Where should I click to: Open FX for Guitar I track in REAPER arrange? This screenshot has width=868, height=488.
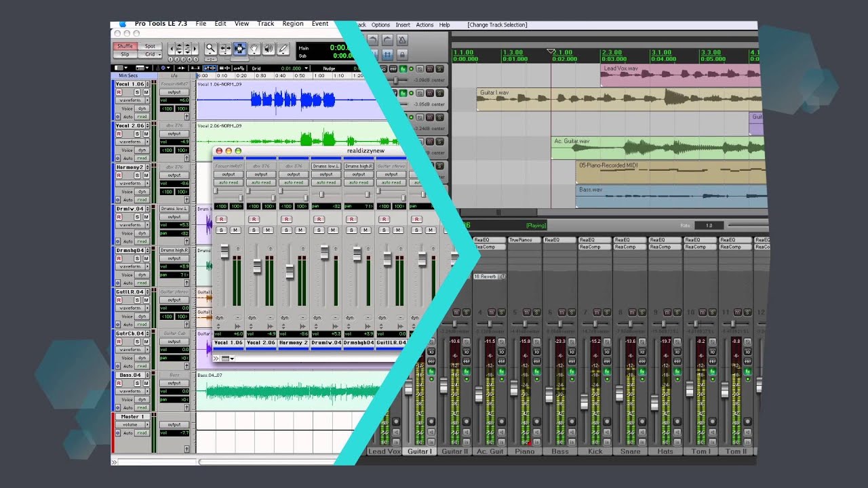(x=403, y=93)
